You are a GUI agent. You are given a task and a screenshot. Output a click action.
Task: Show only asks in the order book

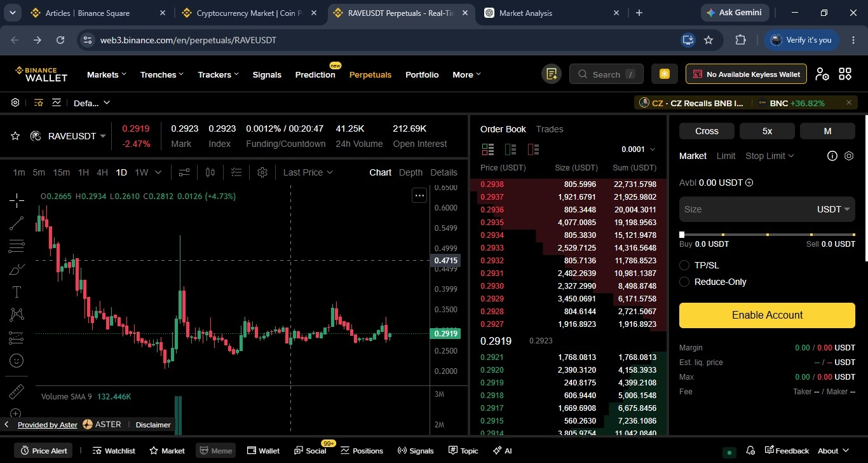533,149
